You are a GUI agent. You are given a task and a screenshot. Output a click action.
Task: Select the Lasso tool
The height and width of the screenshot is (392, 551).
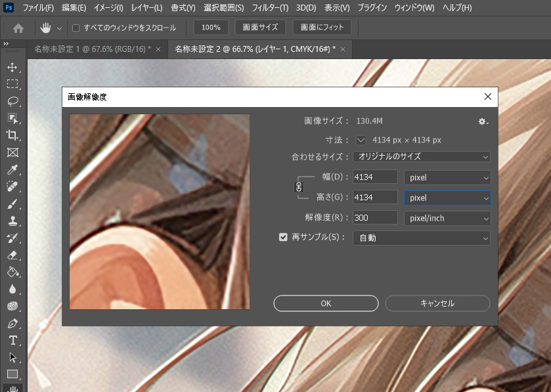(x=12, y=101)
